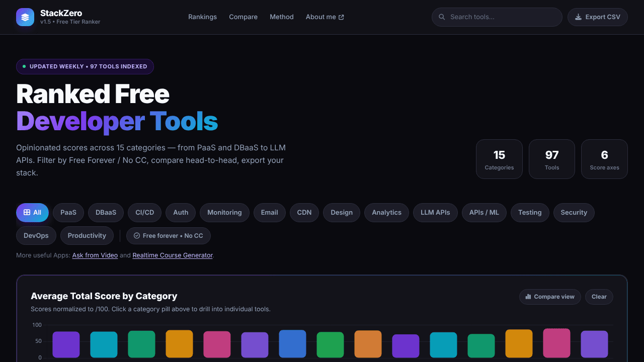The width and height of the screenshot is (644, 362).
Task: Toggle the Free forever • No CC filter
Action: click(x=169, y=236)
